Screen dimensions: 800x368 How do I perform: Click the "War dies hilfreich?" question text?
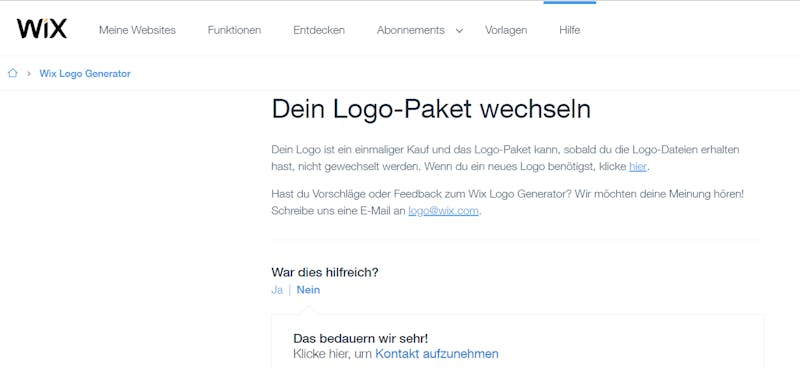(325, 273)
